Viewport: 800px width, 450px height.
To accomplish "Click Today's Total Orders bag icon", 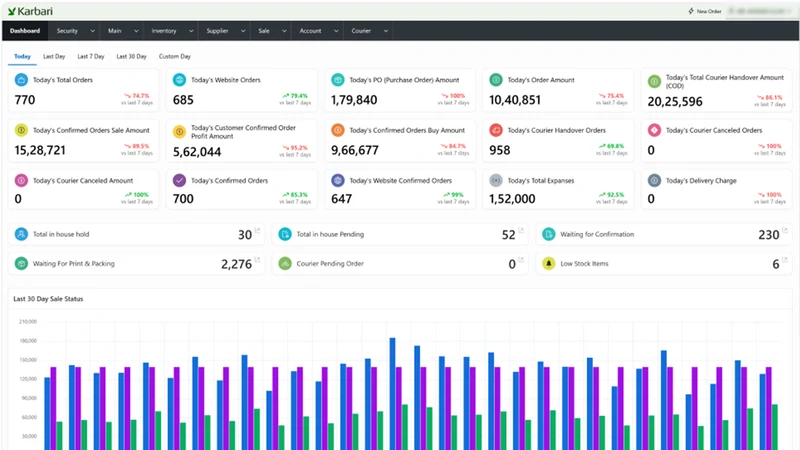I will coord(21,80).
